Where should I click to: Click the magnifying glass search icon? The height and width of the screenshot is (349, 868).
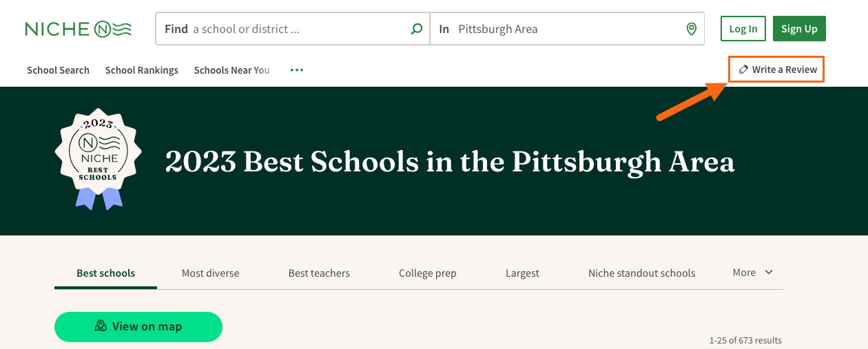pyautogui.click(x=416, y=29)
